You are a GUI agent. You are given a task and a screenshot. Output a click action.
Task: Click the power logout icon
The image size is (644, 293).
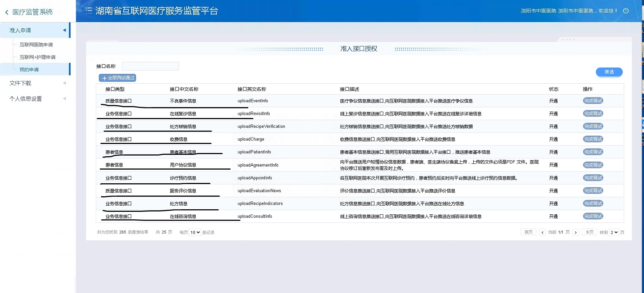(626, 11)
